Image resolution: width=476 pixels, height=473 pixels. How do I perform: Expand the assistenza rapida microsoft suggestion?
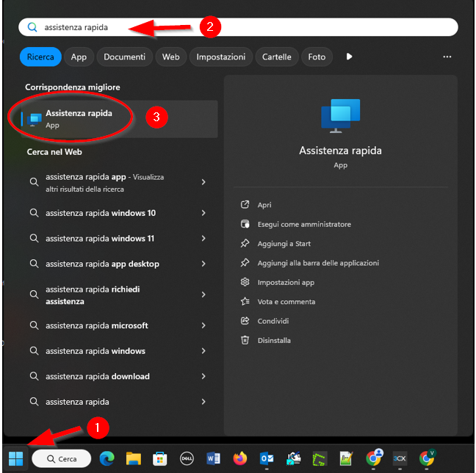(203, 325)
